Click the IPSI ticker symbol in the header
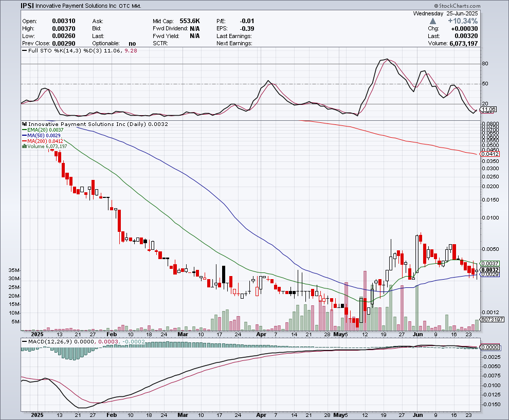The width and height of the screenshot is (509, 420). (x=27, y=6)
